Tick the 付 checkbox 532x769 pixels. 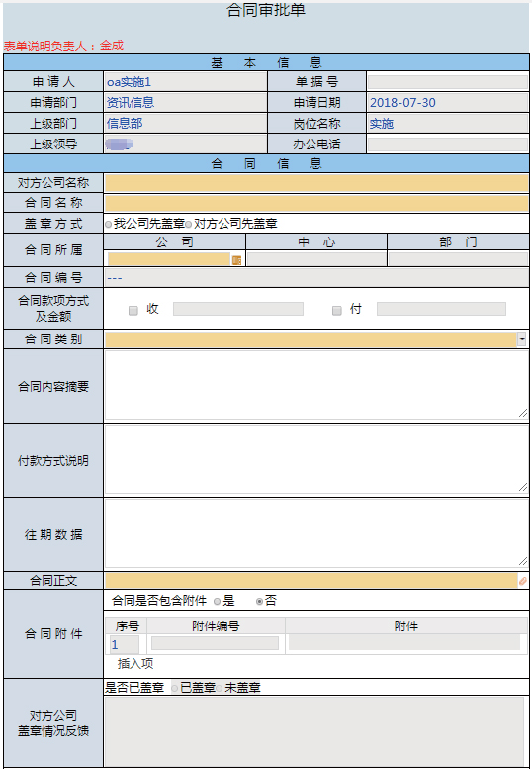336,310
